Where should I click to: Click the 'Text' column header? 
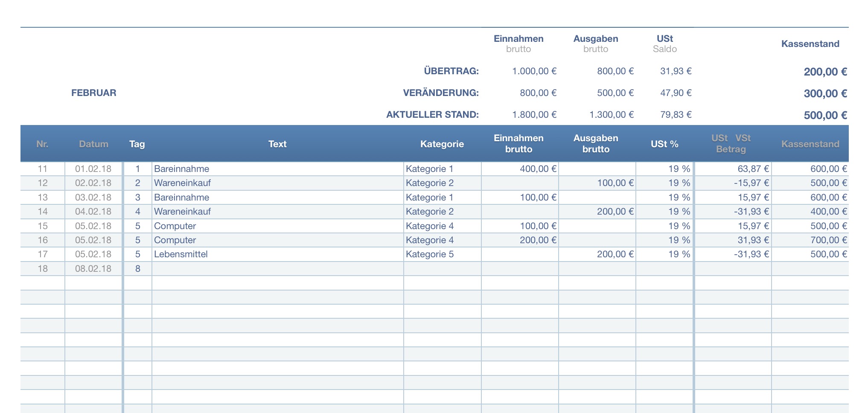pos(277,144)
